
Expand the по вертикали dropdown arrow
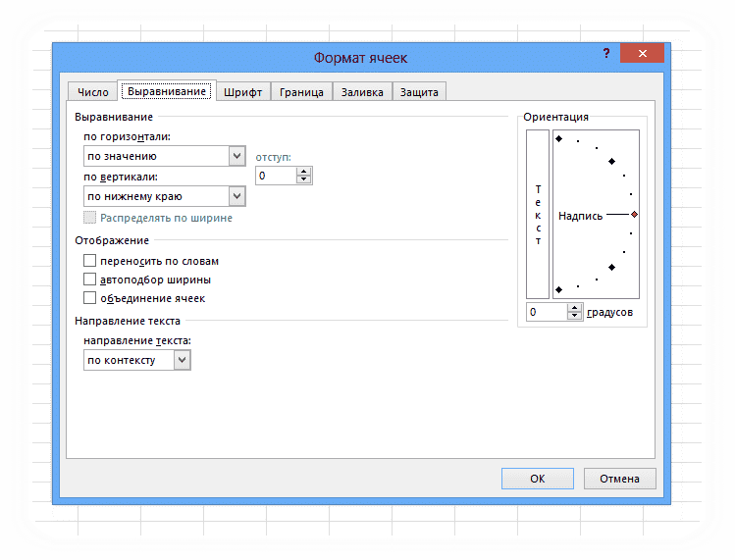tap(237, 196)
